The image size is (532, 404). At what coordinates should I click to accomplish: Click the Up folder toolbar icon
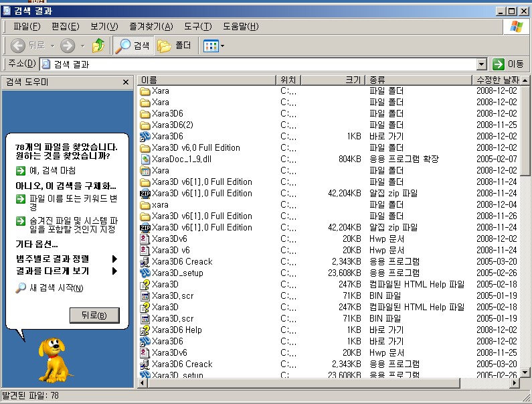98,46
